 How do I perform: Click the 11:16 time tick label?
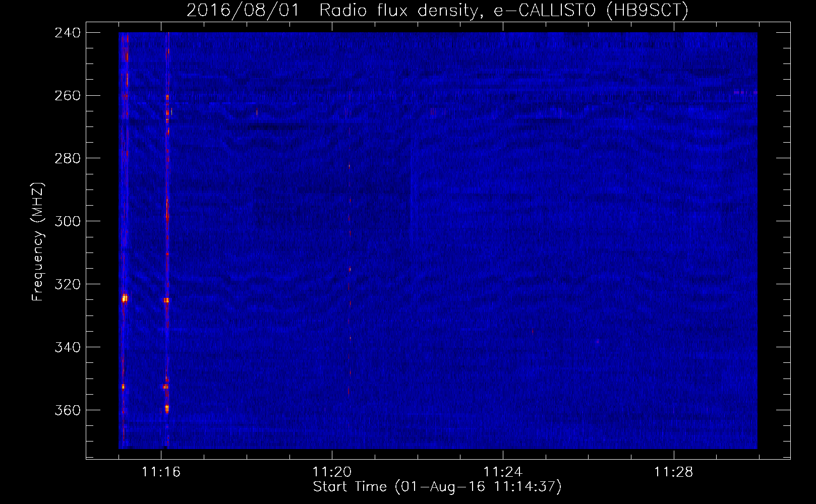pyautogui.click(x=161, y=472)
